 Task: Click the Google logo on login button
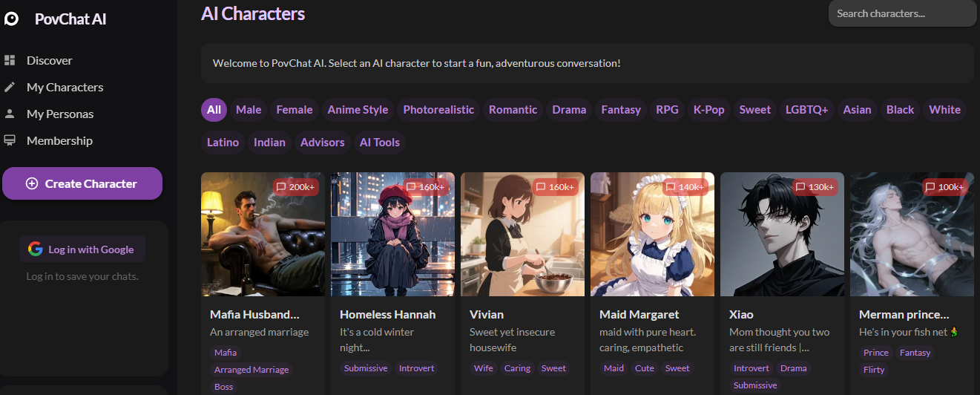pos(36,249)
